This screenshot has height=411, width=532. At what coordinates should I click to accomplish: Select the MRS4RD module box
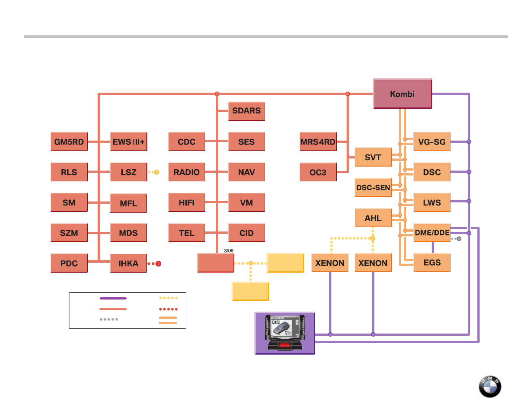coord(318,142)
